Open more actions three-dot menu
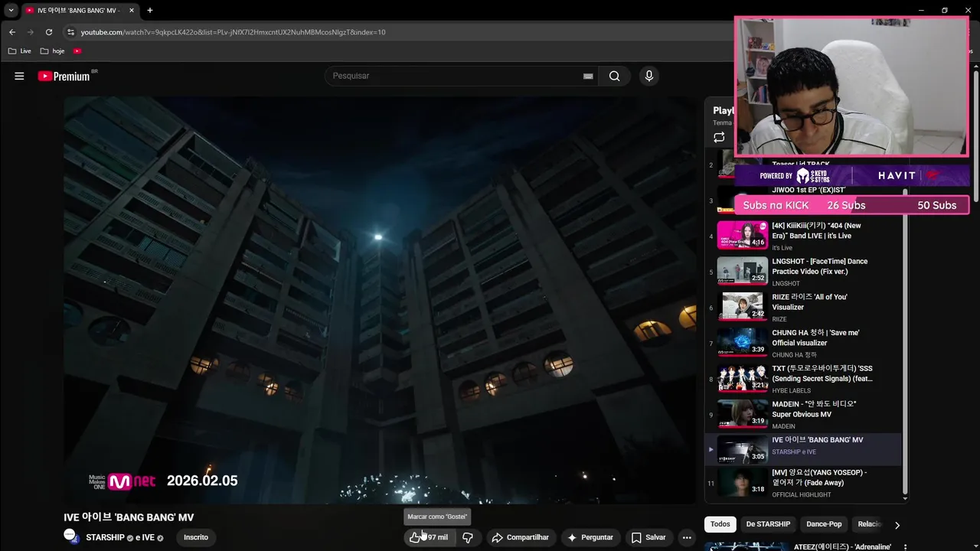 tap(687, 537)
